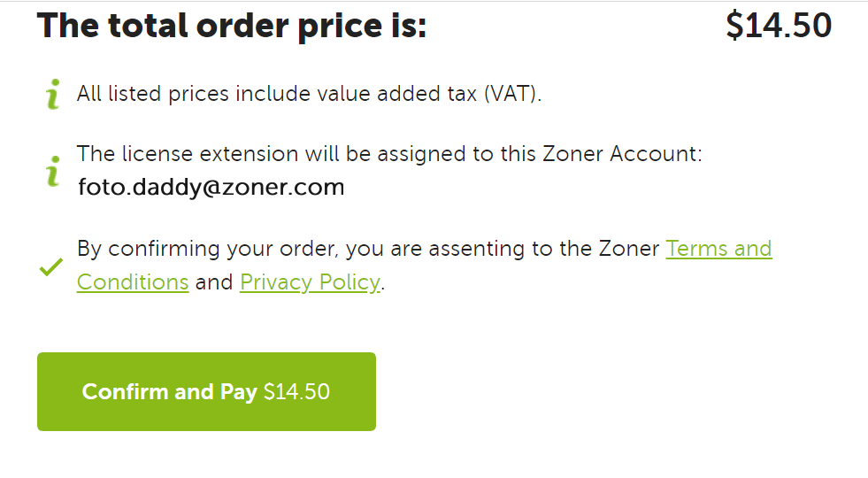Click the info icon beside license extension text
Viewport: 868px width, 478px height.
53,171
